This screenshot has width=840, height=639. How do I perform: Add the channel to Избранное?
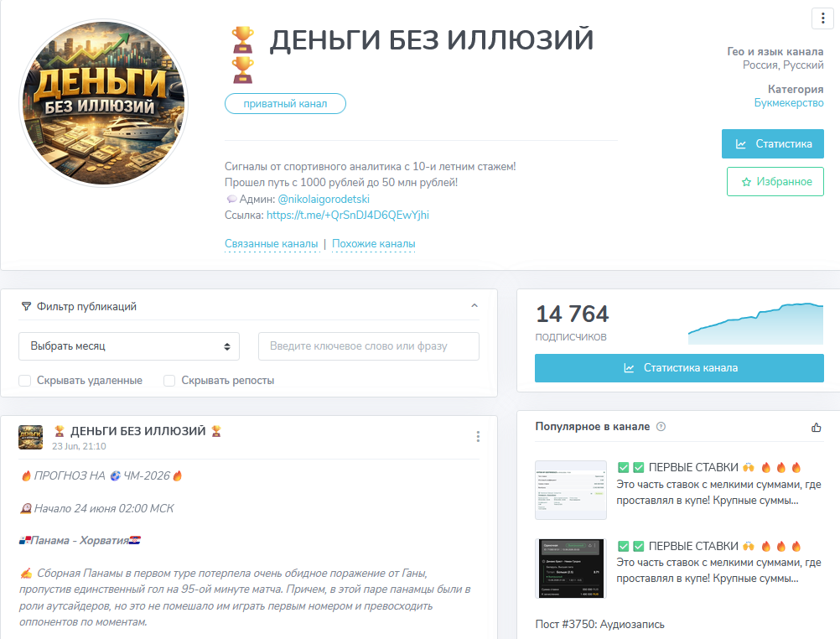click(775, 182)
